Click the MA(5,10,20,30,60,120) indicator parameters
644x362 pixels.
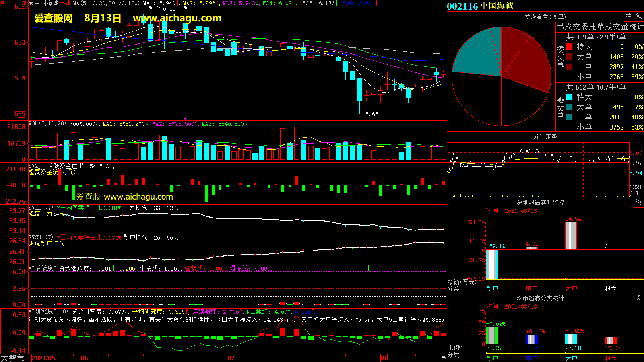106,3
